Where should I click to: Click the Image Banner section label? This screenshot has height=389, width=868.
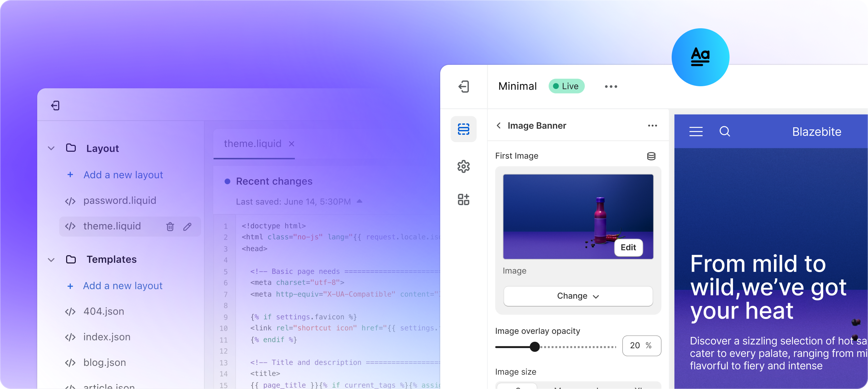(x=536, y=125)
